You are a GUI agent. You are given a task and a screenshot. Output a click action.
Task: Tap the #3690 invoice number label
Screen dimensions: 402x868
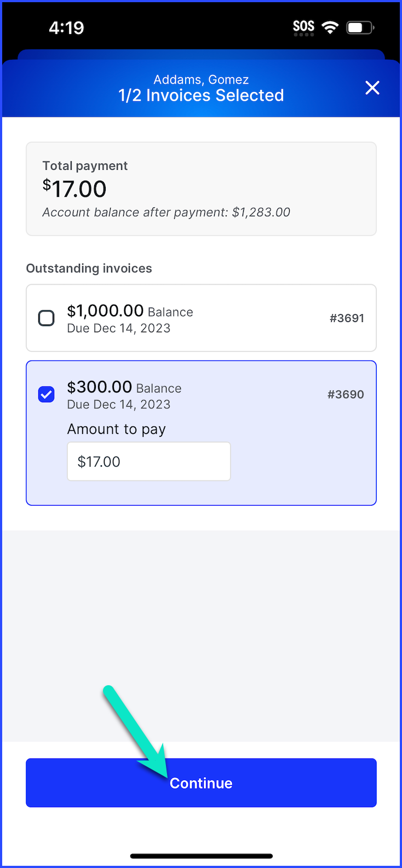[x=346, y=394]
